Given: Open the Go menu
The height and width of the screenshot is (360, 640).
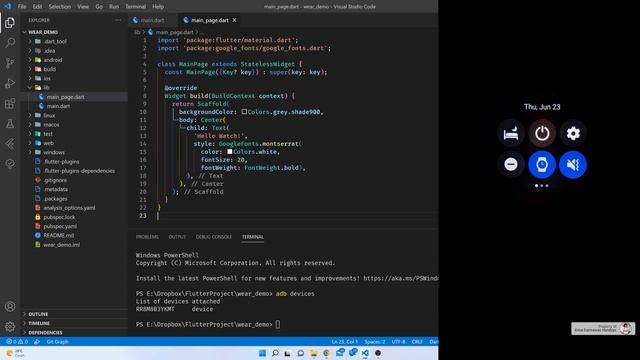Looking at the screenshot, I should click(x=99, y=7).
